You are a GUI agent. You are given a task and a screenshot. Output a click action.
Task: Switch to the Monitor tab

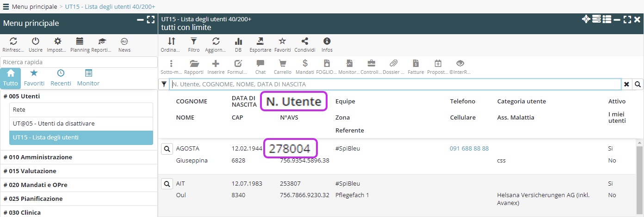click(x=88, y=78)
